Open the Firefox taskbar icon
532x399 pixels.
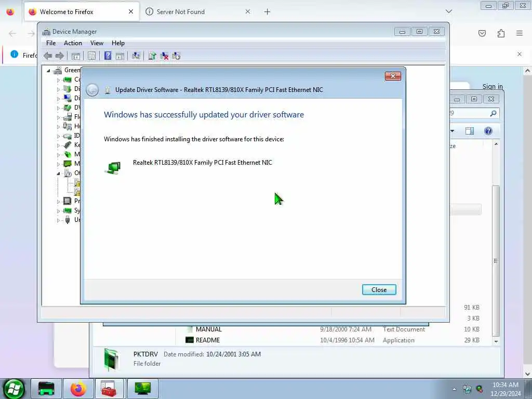click(x=79, y=389)
